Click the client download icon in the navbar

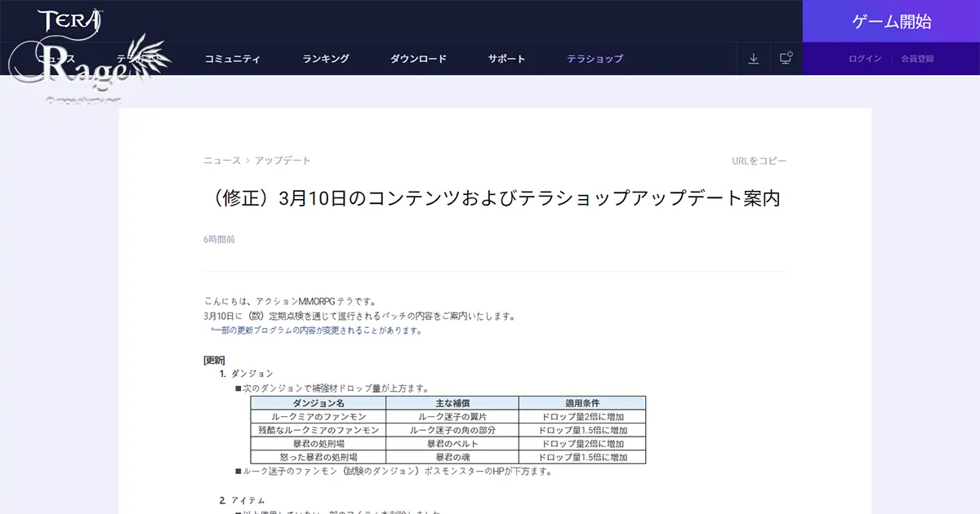point(753,59)
